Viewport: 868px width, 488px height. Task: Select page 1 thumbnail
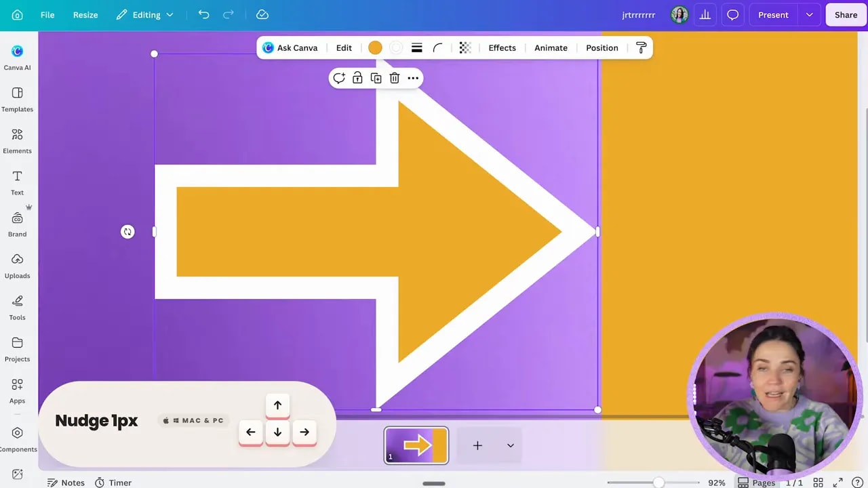pyautogui.click(x=416, y=445)
